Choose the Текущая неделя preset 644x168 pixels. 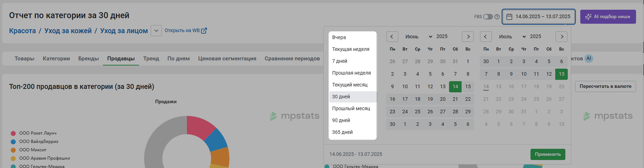pos(353,49)
